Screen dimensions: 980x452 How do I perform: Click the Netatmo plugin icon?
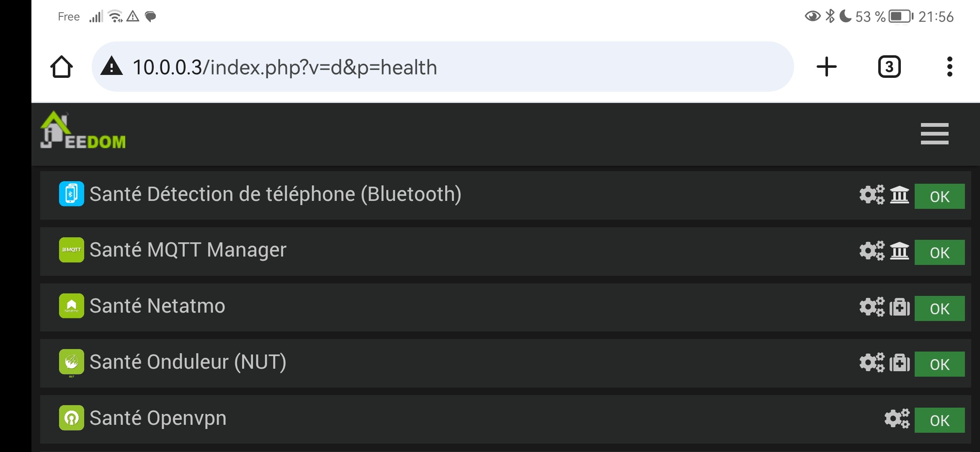pos(72,306)
